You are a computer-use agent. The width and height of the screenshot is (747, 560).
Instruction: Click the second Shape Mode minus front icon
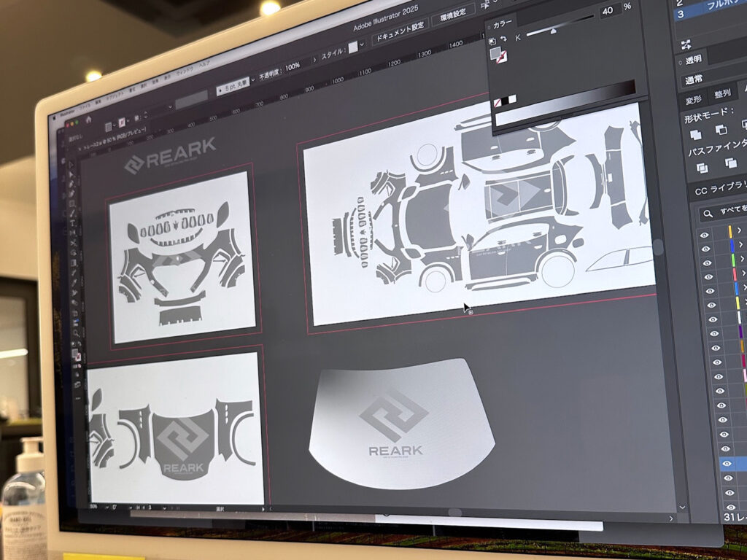point(721,129)
